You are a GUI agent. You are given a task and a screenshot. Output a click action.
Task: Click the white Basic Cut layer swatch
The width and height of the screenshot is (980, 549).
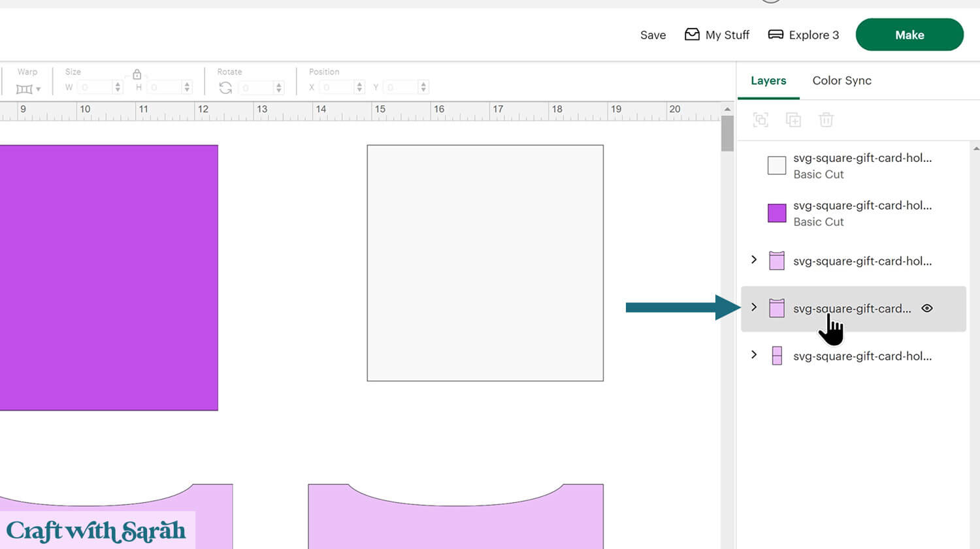click(x=777, y=165)
